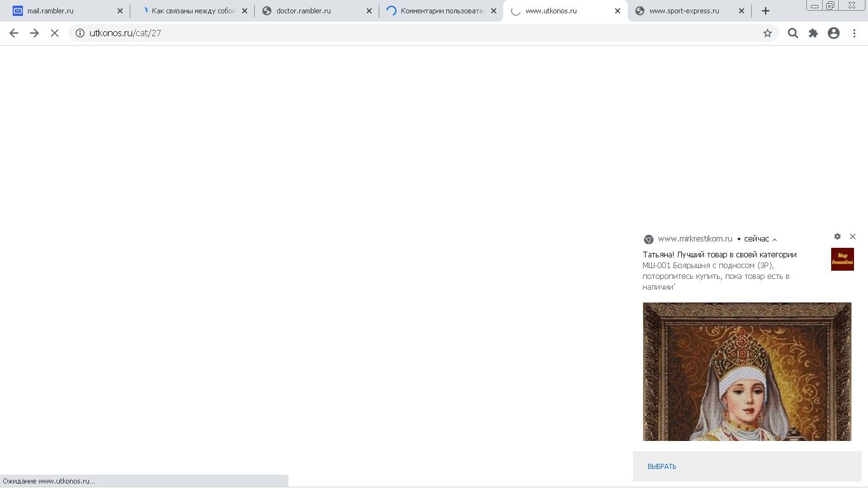Image resolution: width=868 pixels, height=488 pixels.
Task: Stop loading the utkonos page
Action: coord(55,33)
